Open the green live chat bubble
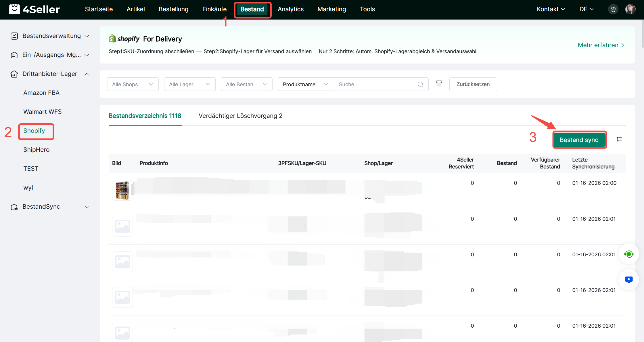The width and height of the screenshot is (644, 342). pyautogui.click(x=628, y=254)
